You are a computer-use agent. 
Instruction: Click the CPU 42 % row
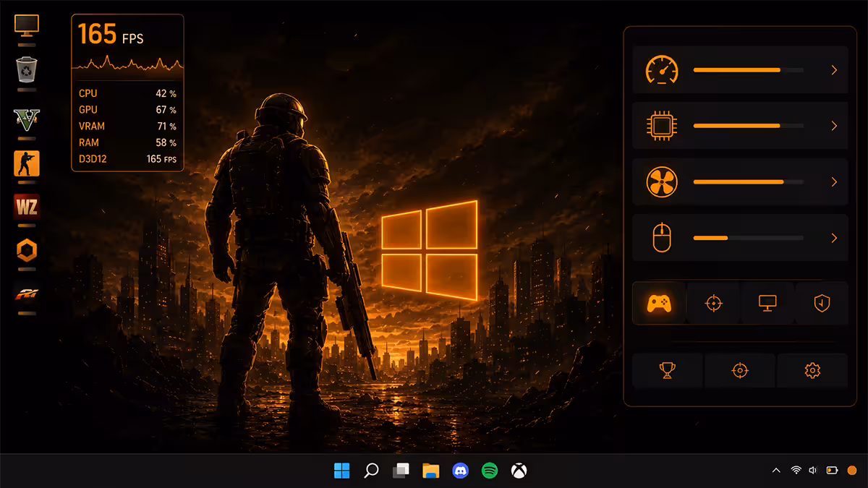127,93
